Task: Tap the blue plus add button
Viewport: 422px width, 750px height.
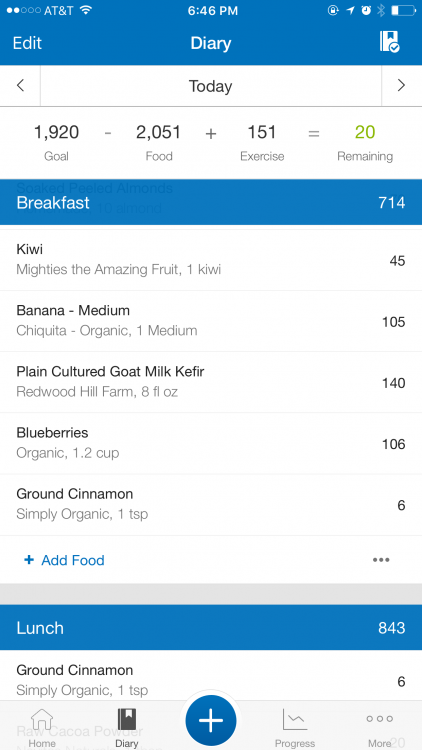Action: pos(211,721)
